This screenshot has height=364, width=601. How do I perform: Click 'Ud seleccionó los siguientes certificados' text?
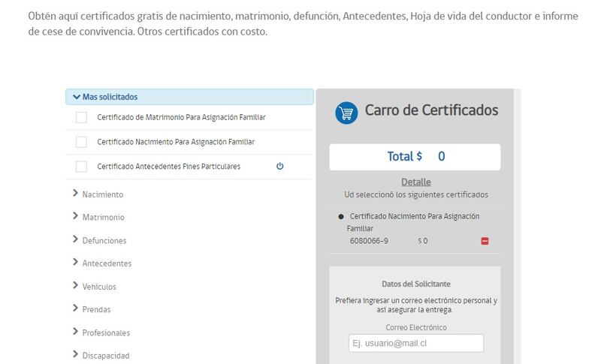[416, 194]
